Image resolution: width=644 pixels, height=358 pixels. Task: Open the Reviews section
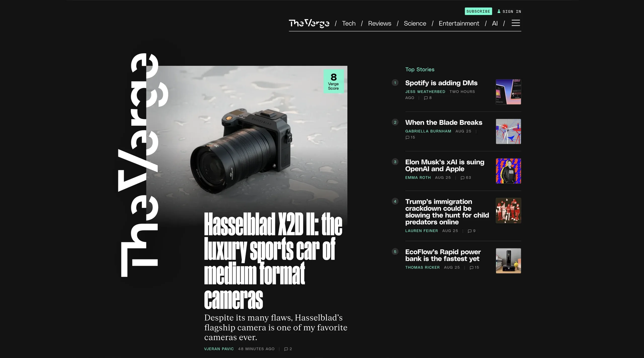click(380, 23)
